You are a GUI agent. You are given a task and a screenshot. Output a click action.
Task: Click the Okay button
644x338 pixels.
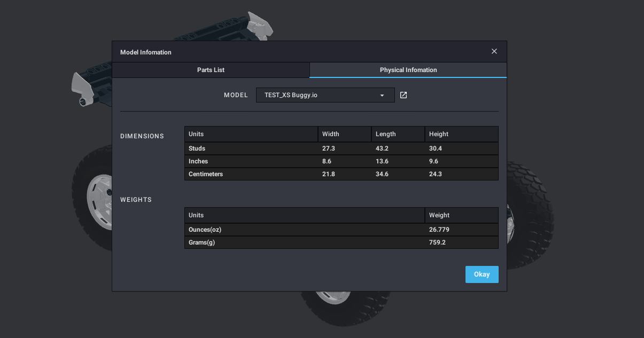pos(482,274)
